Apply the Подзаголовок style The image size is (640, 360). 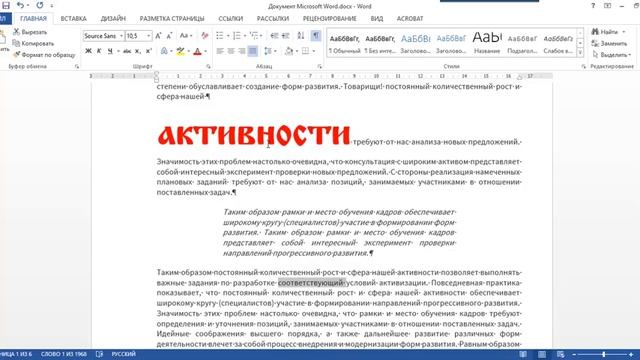pyautogui.click(x=522, y=43)
